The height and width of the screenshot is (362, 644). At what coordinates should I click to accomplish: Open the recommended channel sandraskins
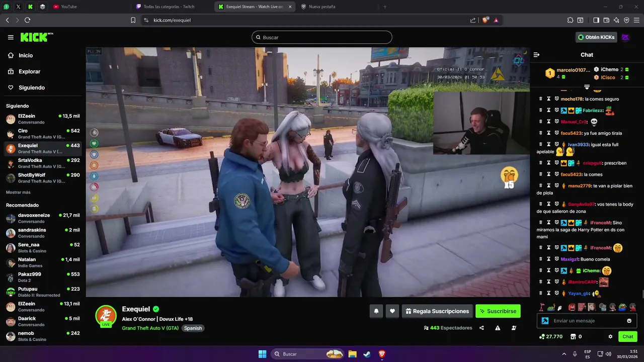43,233
